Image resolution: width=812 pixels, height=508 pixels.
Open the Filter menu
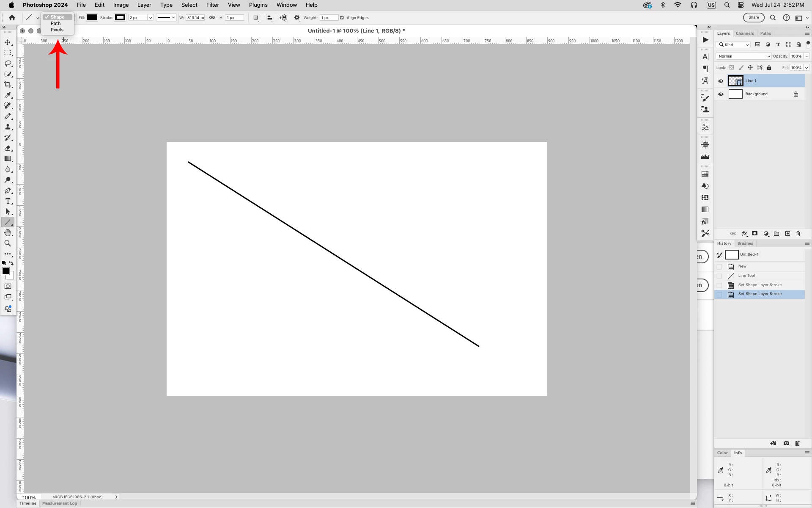(x=212, y=5)
